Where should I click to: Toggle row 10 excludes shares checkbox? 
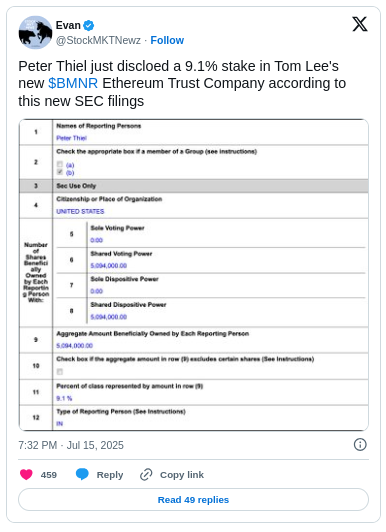[x=60, y=372]
